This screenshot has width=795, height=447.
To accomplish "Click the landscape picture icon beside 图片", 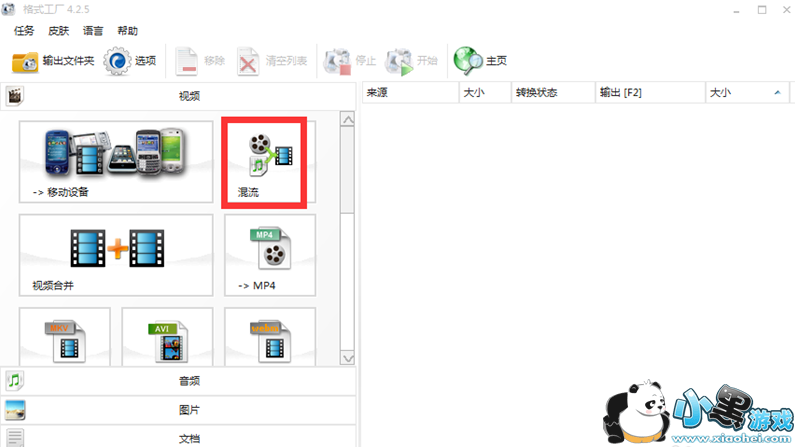I will pos(15,410).
